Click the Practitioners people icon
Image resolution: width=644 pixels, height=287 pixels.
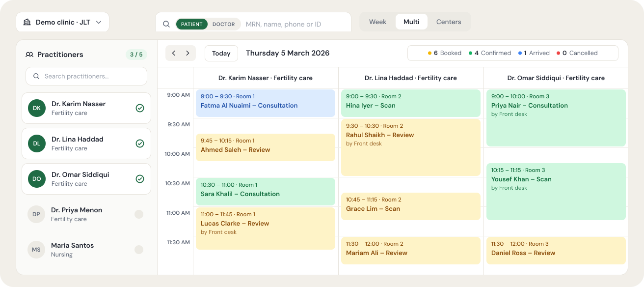coord(29,55)
